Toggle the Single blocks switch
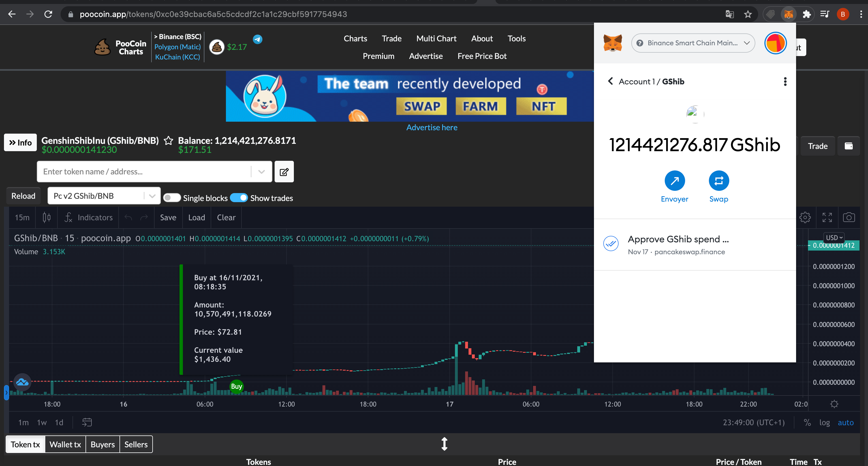The height and width of the screenshot is (466, 868). pyautogui.click(x=172, y=198)
